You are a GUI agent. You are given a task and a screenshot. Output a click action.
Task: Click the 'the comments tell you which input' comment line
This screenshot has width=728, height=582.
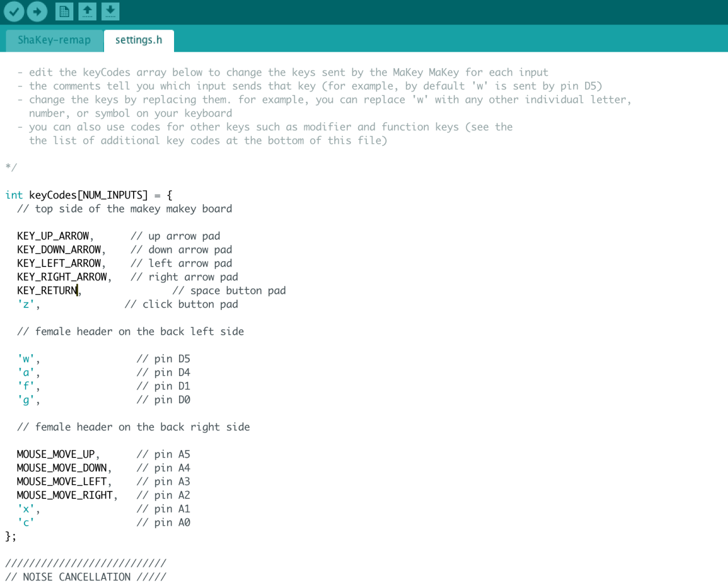(309, 86)
